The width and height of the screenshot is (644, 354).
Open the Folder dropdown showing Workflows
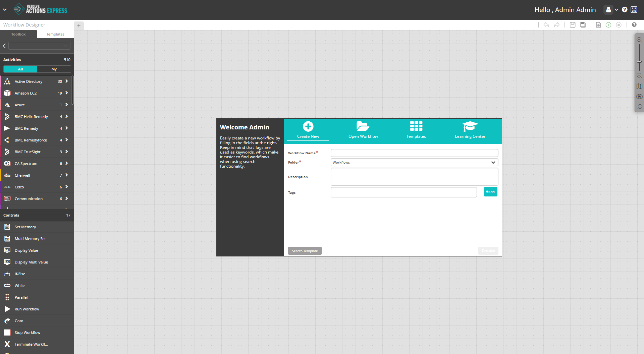point(414,163)
